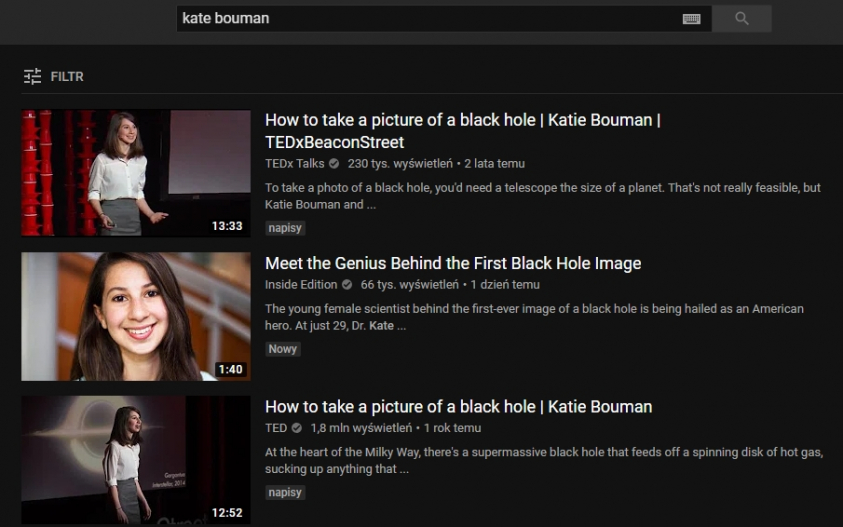Image resolution: width=843 pixels, height=527 pixels.
Task: Open Meet the Genius Behind video title
Action: pos(453,263)
